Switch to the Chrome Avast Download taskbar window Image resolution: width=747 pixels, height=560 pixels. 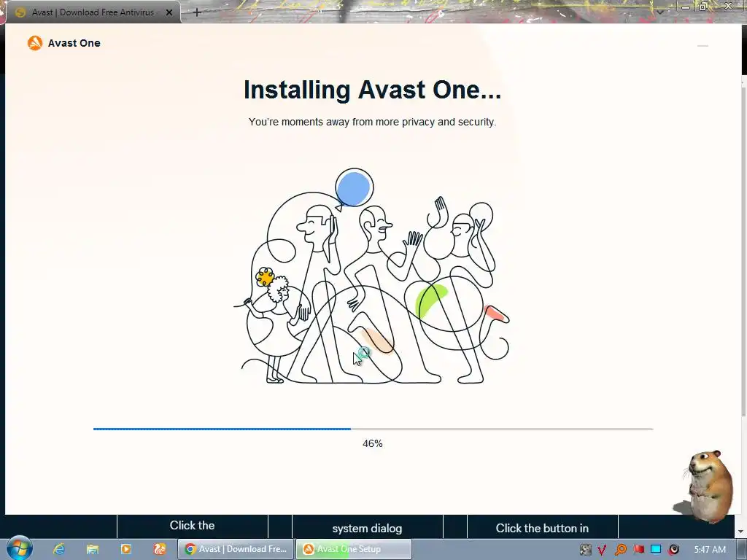tap(236, 549)
